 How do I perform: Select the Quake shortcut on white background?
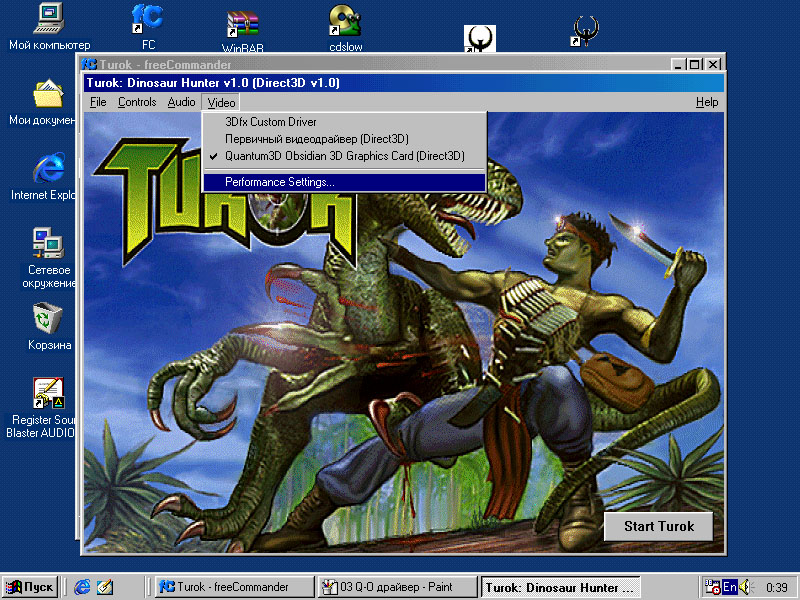coord(480,39)
